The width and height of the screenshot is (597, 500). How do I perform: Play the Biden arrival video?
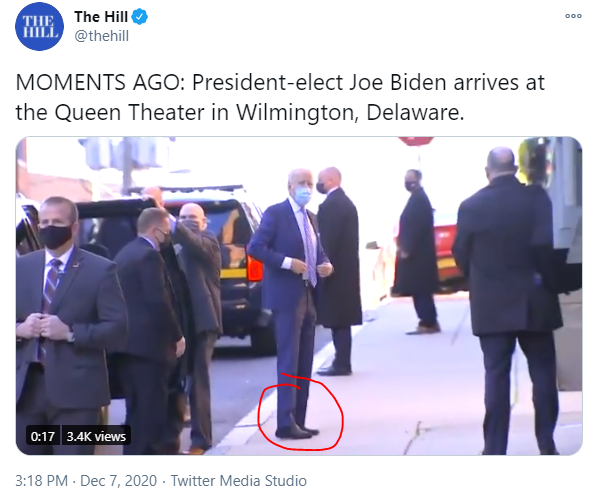coord(299,296)
